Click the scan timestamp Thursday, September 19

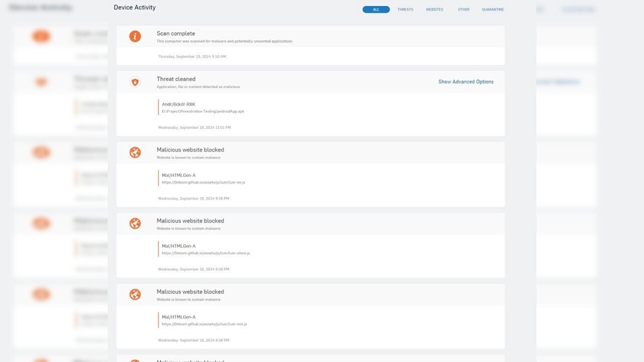[x=192, y=56]
